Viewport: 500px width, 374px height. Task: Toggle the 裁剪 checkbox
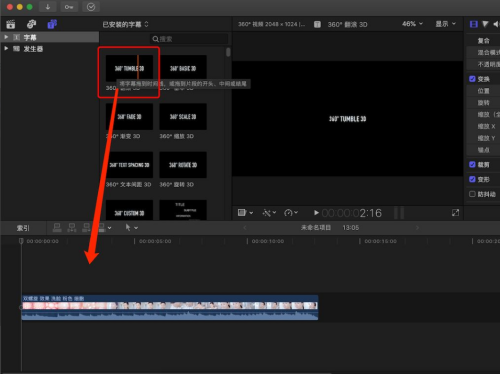tap(472, 164)
